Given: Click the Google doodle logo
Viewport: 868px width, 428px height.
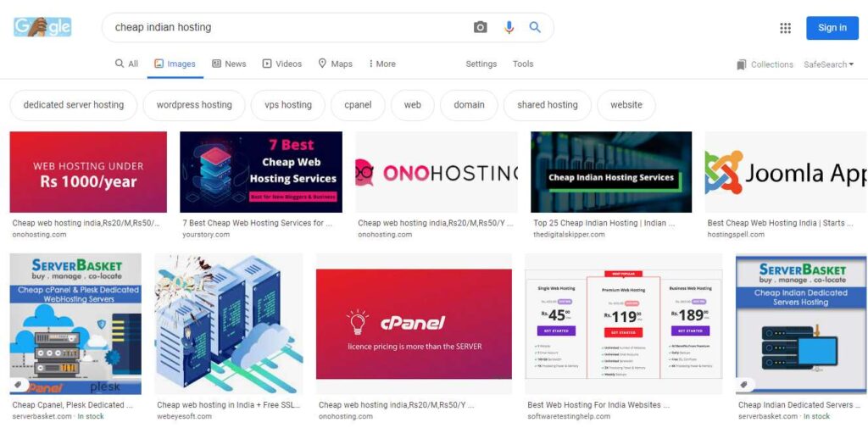Looking at the screenshot, I should 42,27.
